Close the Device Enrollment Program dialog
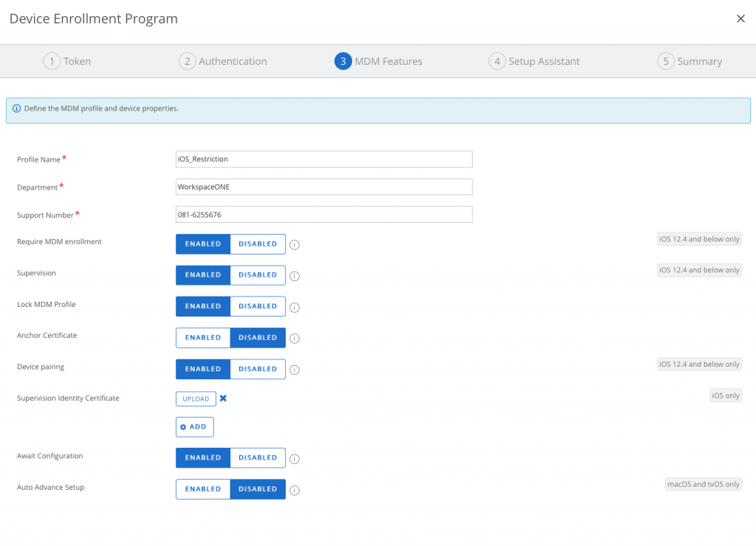This screenshot has width=756, height=546. [x=740, y=19]
